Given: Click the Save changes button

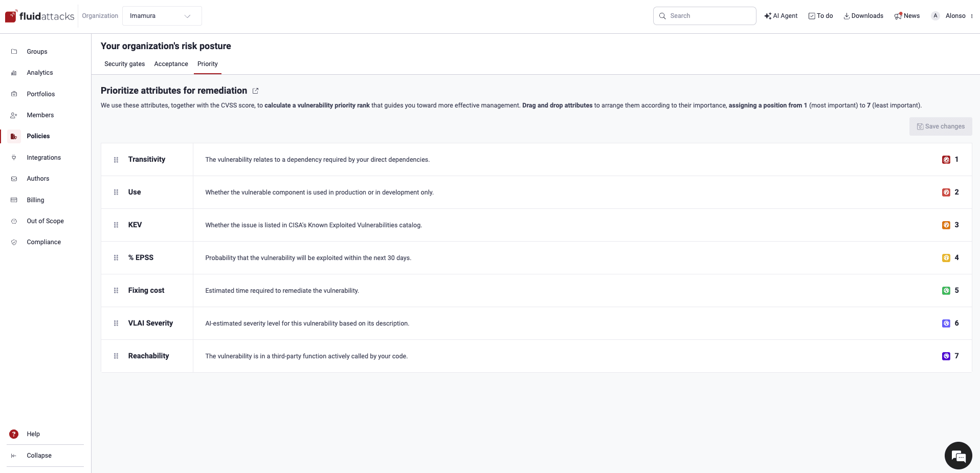Looking at the screenshot, I should (x=941, y=126).
